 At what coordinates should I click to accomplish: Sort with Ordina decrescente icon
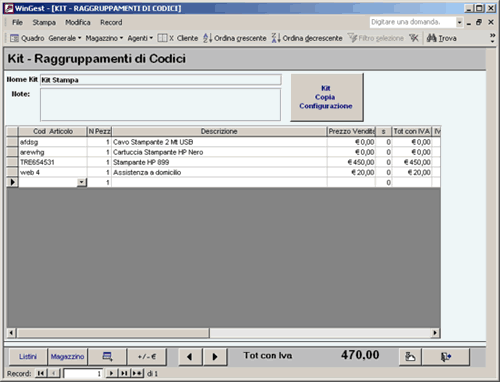click(276, 38)
